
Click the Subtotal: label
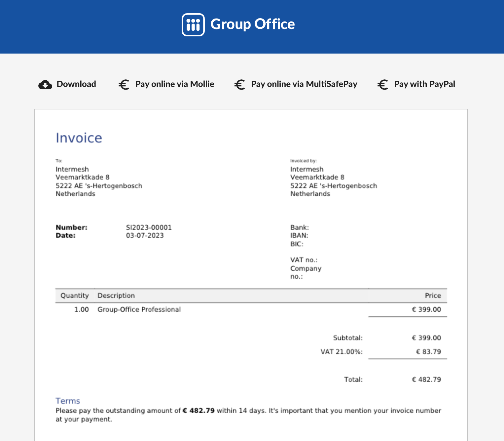click(348, 338)
